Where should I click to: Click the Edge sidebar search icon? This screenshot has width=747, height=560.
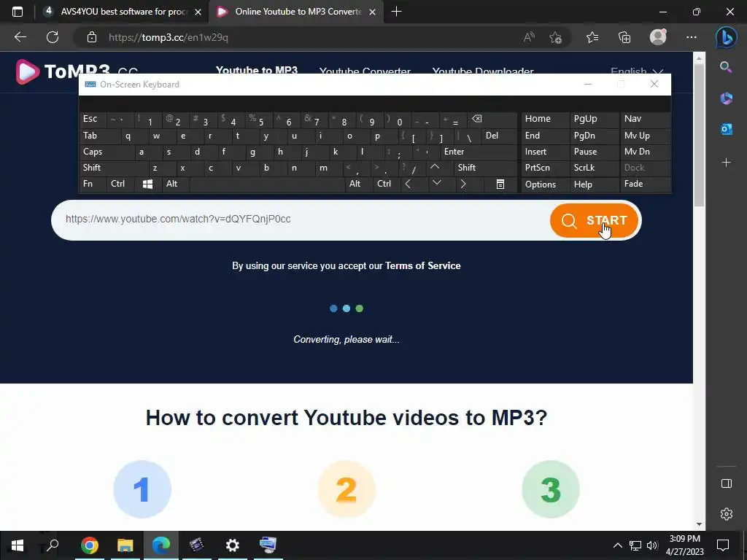[726, 67]
